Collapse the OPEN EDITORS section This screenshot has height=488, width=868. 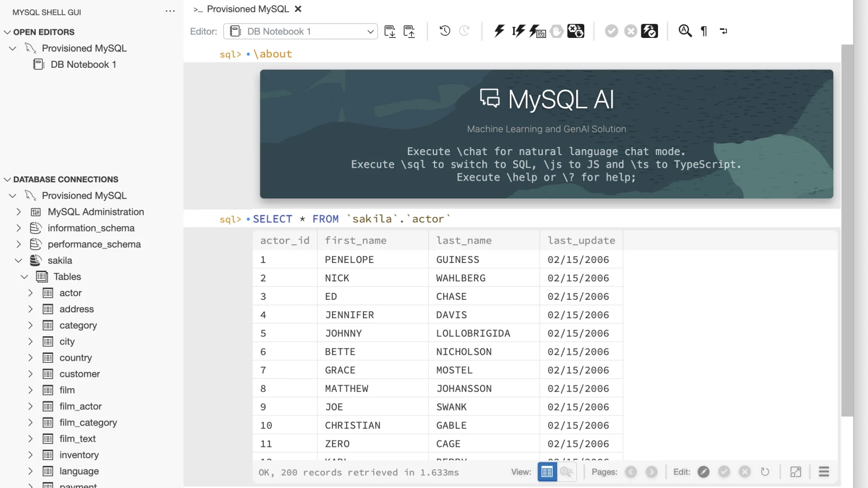point(8,32)
